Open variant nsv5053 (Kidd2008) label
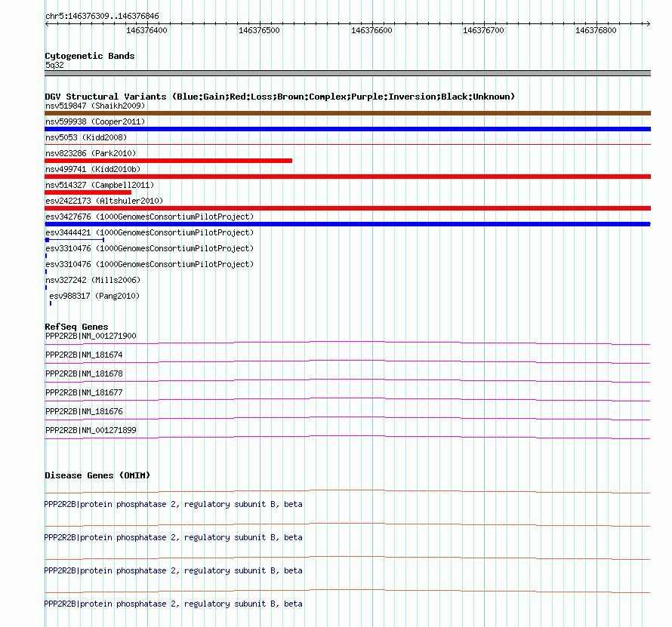The height and width of the screenshot is (627, 672). (x=86, y=137)
